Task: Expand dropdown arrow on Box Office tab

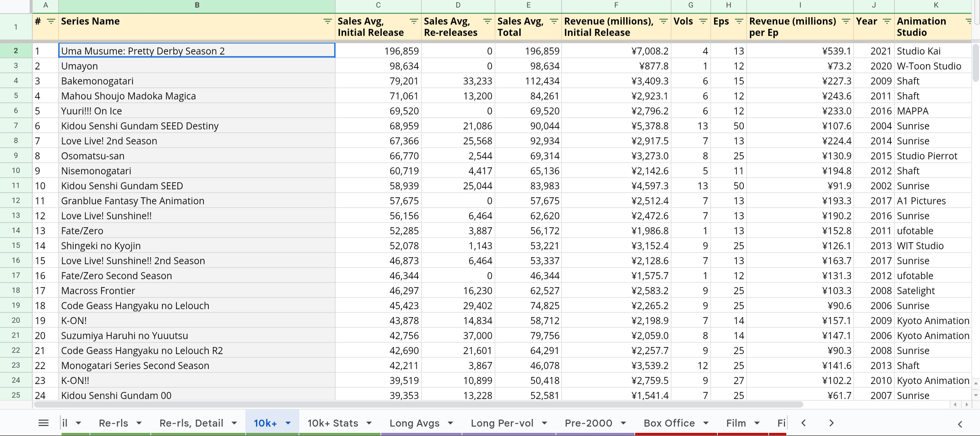Action: point(706,423)
